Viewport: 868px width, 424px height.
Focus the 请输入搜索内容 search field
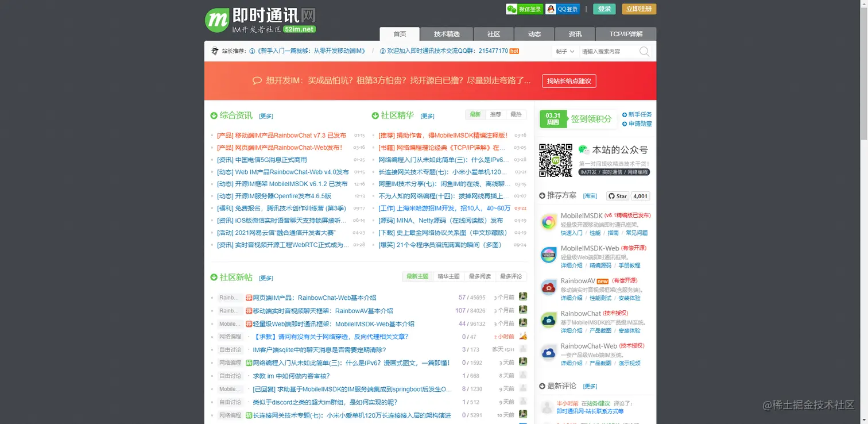(x=609, y=51)
